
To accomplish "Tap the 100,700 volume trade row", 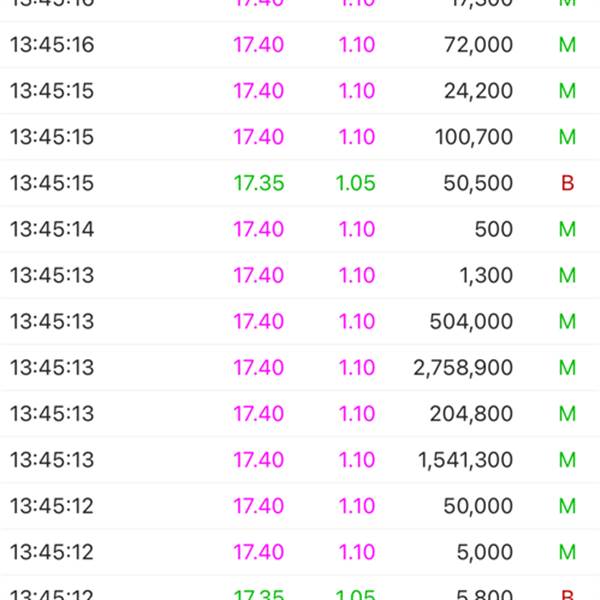I will [300, 137].
